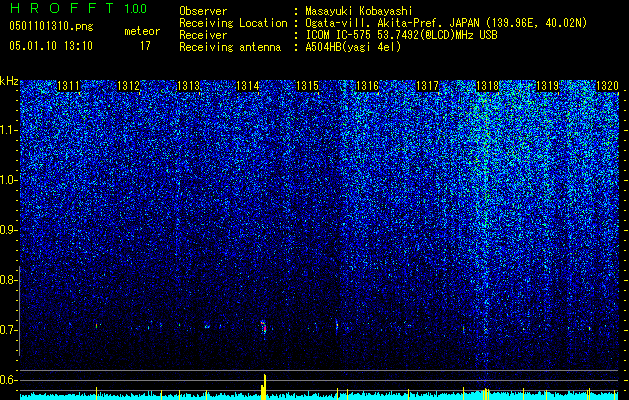629x400 pixels.
Task: Click the 1318 time marker
Action: [x=487, y=86]
